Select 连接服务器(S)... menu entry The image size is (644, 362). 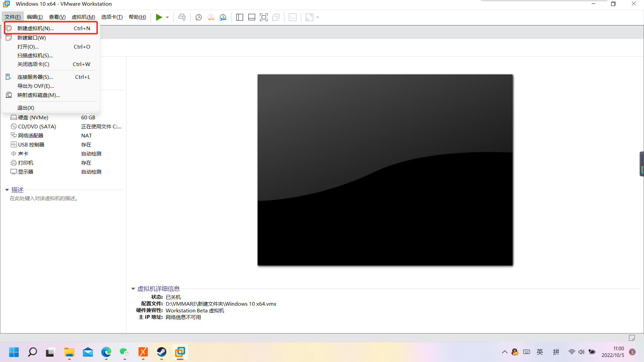point(51,77)
